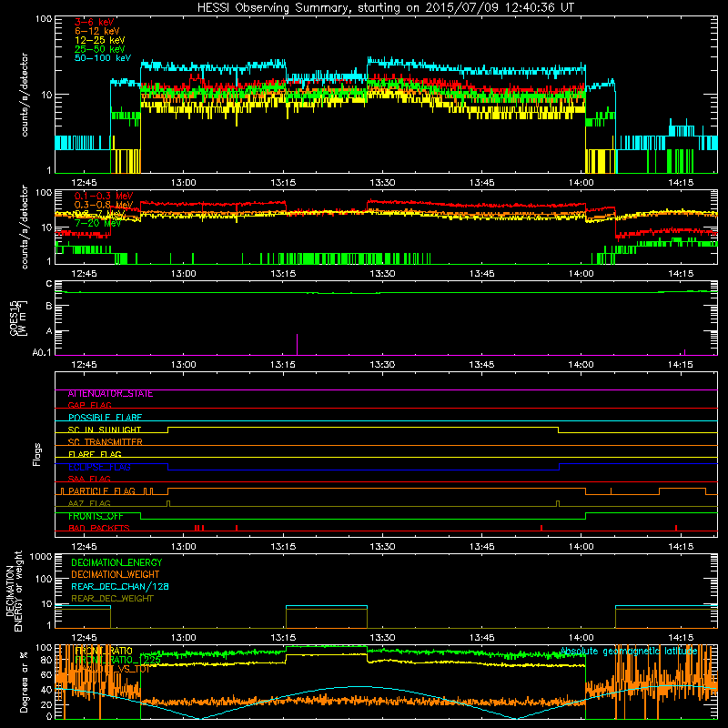Click the GAP_FLAG label

point(89,405)
